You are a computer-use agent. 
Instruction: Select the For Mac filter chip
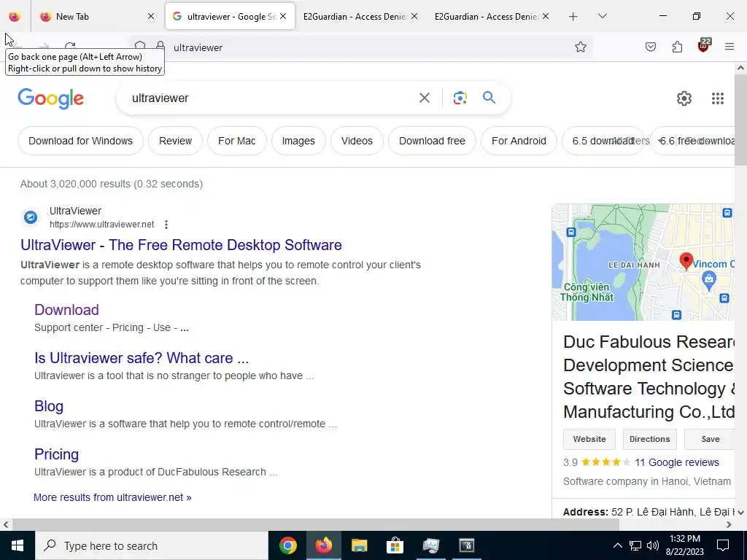pos(237,141)
